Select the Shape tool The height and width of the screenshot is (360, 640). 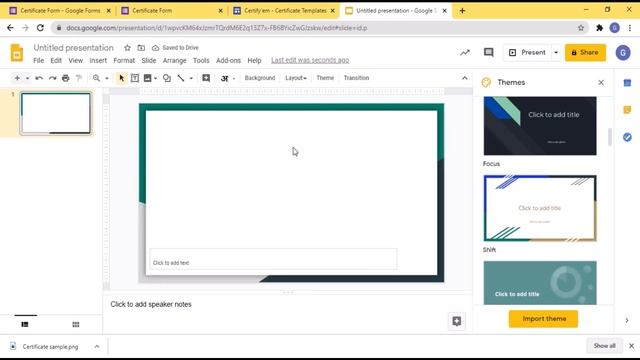tap(167, 78)
